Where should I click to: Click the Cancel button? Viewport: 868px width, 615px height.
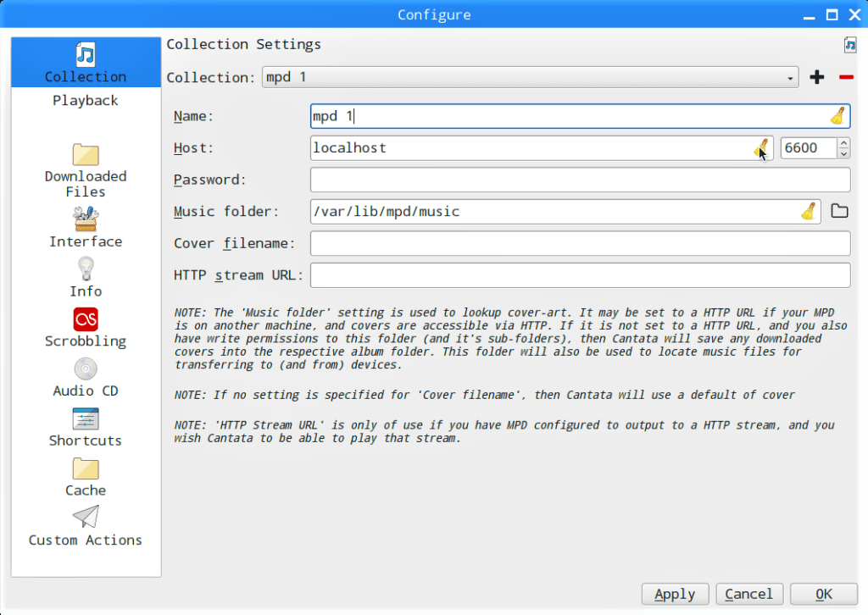click(749, 594)
